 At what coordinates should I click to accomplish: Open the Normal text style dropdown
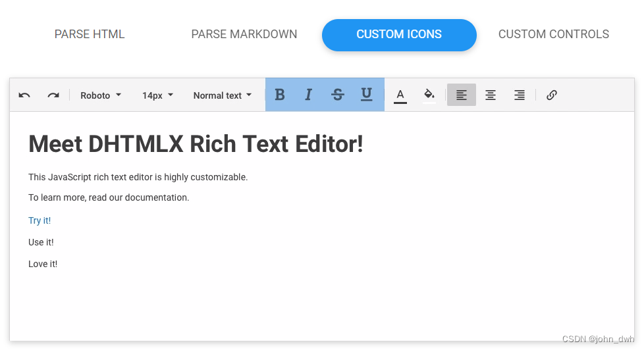(x=222, y=95)
